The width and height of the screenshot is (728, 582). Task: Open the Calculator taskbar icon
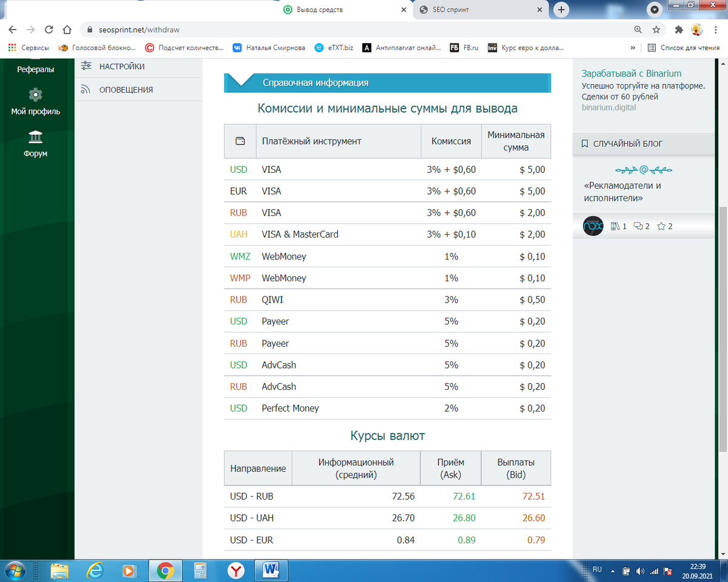(200, 570)
